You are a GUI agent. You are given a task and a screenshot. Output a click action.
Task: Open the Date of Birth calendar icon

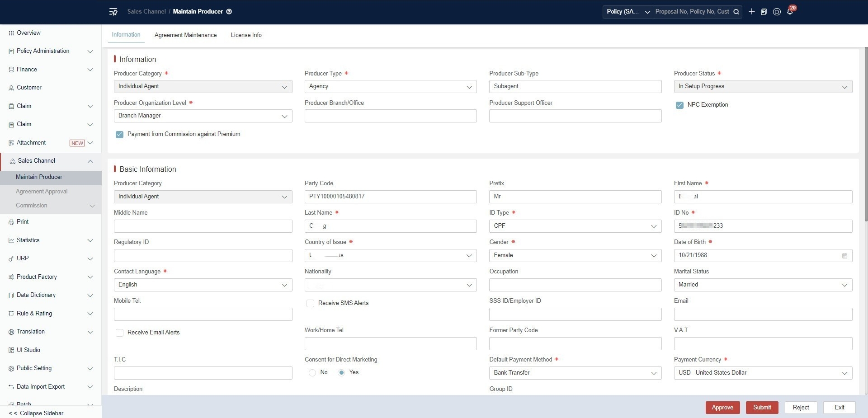click(844, 256)
